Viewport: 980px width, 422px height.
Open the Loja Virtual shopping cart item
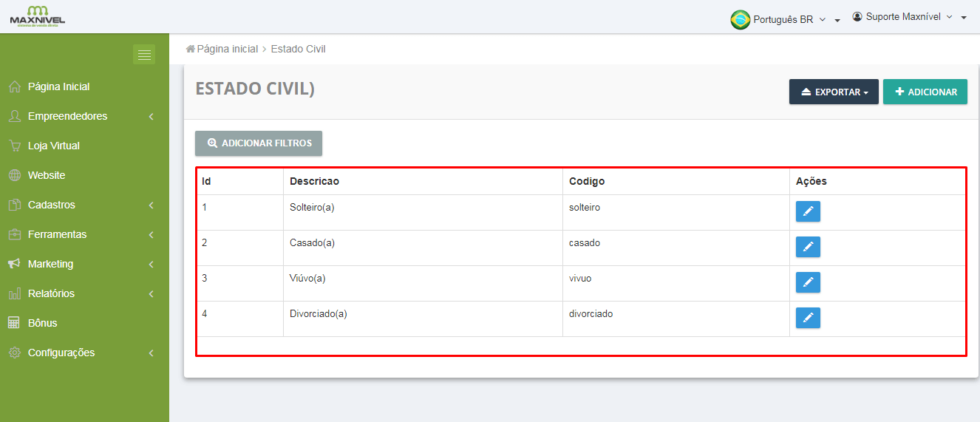[x=53, y=146]
